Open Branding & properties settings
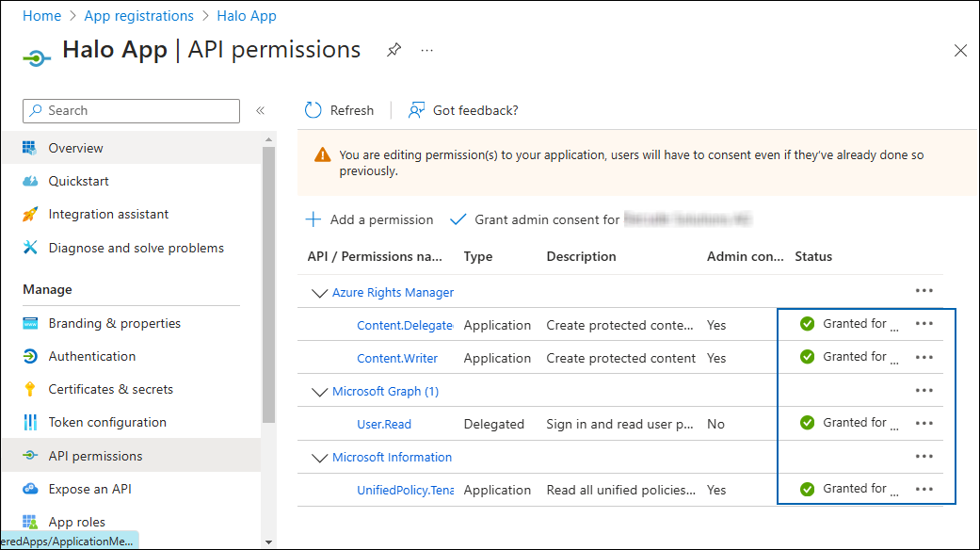The image size is (980, 550). [x=114, y=323]
